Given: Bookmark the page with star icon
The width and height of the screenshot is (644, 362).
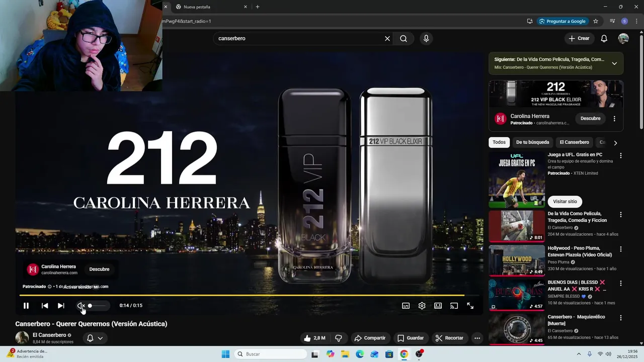Looking at the screenshot, I should pyautogui.click(x=596, y=21).
